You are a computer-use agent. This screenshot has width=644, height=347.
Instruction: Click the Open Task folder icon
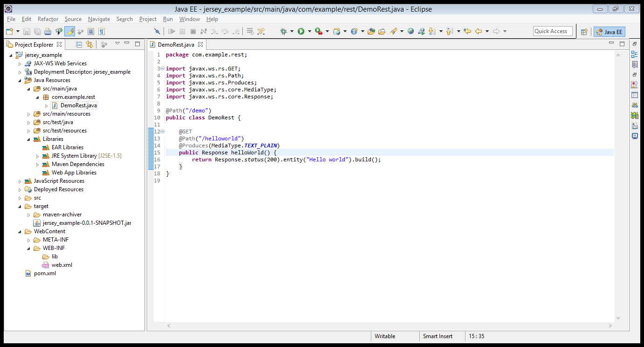click(x=382, y=31)
